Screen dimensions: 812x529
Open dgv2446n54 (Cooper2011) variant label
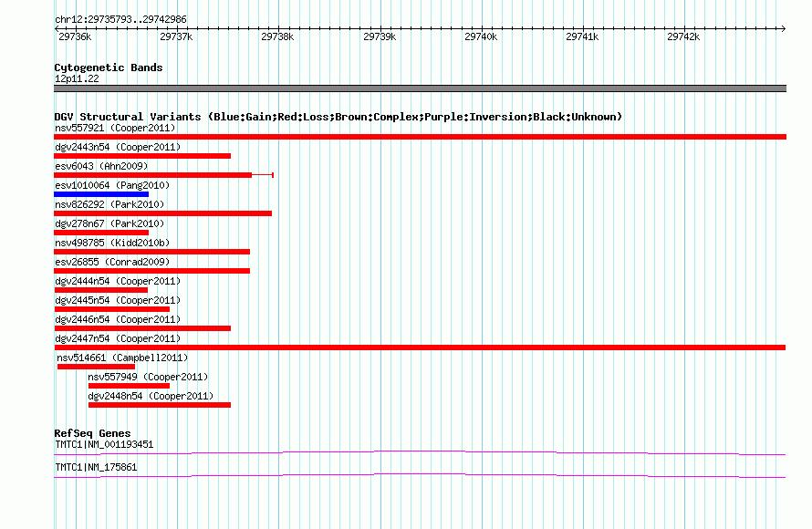click(118, 319)
